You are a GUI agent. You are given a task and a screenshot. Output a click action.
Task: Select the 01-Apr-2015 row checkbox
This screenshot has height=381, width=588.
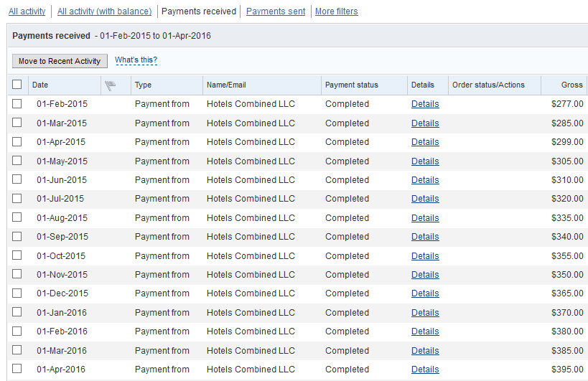pyautogui.click(x=17, y=141)
